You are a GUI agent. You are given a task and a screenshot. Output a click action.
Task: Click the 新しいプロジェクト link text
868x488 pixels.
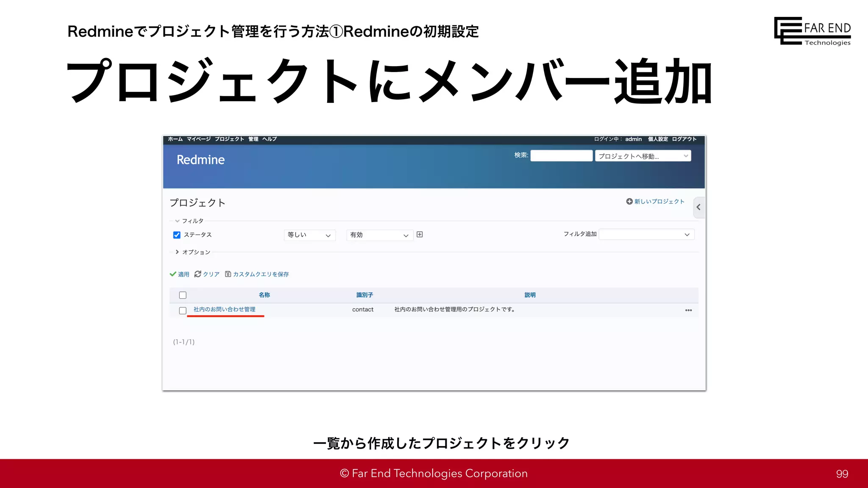click(659, 201)
